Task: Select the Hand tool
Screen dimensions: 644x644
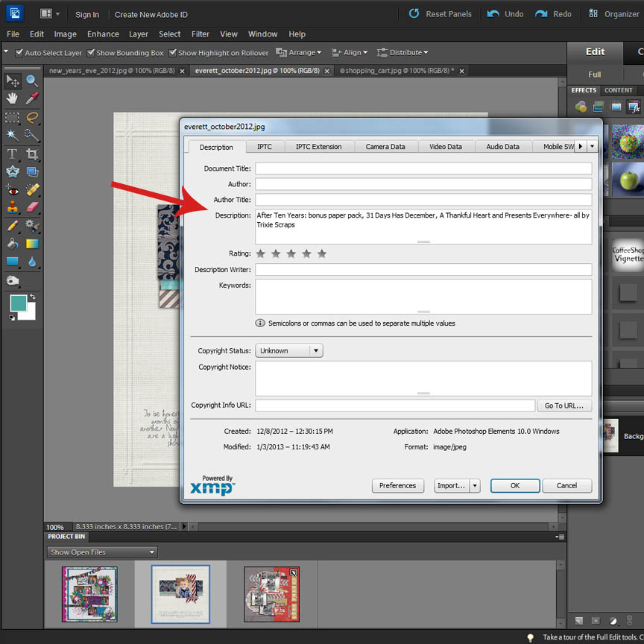Action: tap(13, 98)
